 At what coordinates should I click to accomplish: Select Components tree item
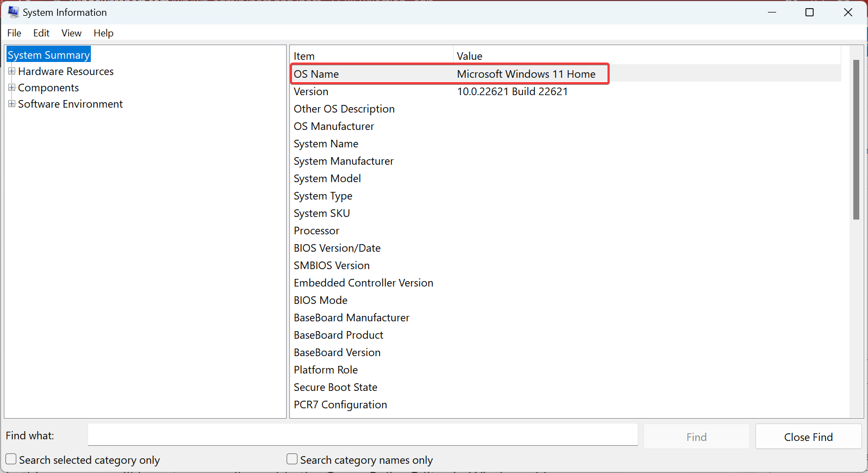[48, 88]
